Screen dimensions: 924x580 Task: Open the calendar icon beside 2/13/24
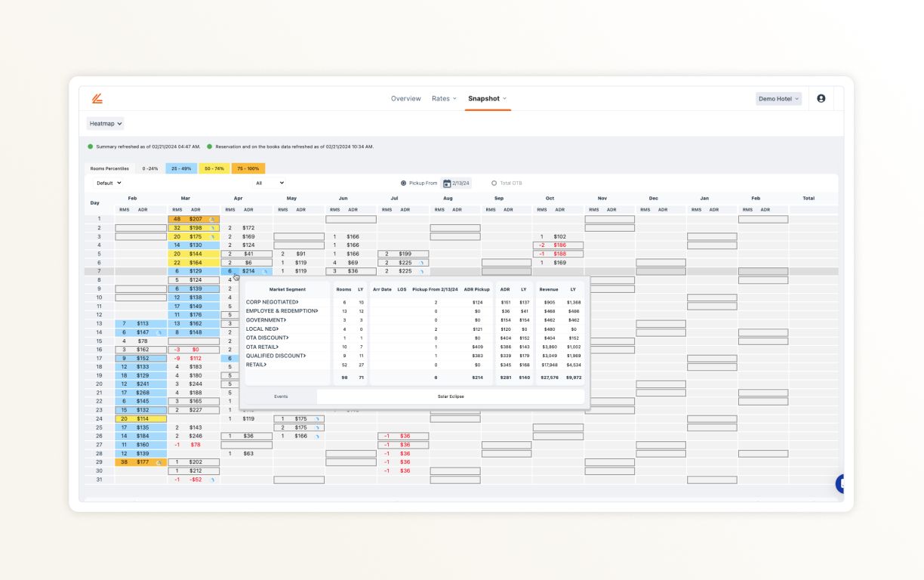[x=447, y=183]
